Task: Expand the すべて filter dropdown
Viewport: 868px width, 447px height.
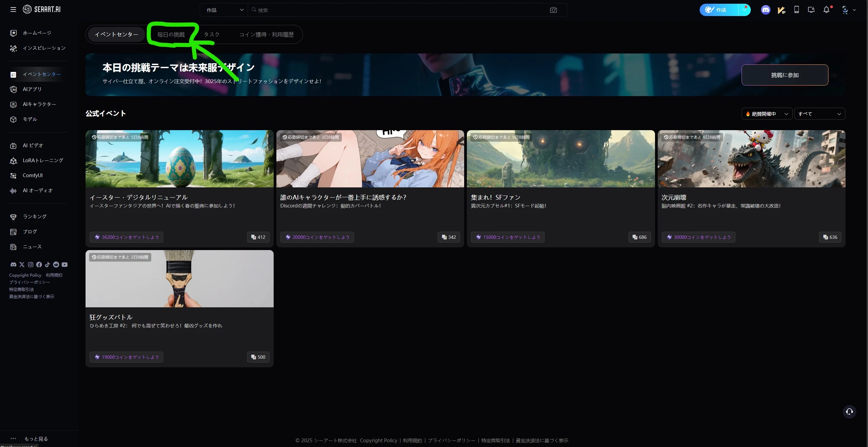Action: coord(820,114)
